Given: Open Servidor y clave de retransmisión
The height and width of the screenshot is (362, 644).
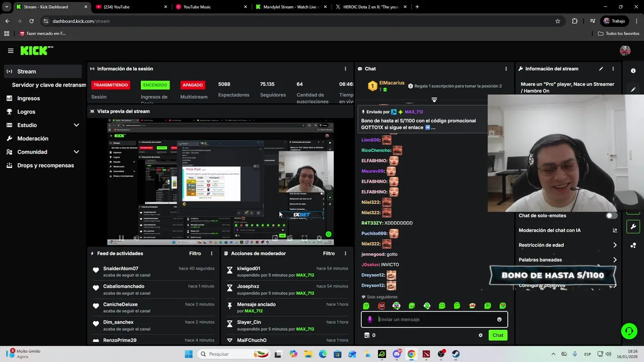Looking at the screenshot, I should [x=49, y=85].
